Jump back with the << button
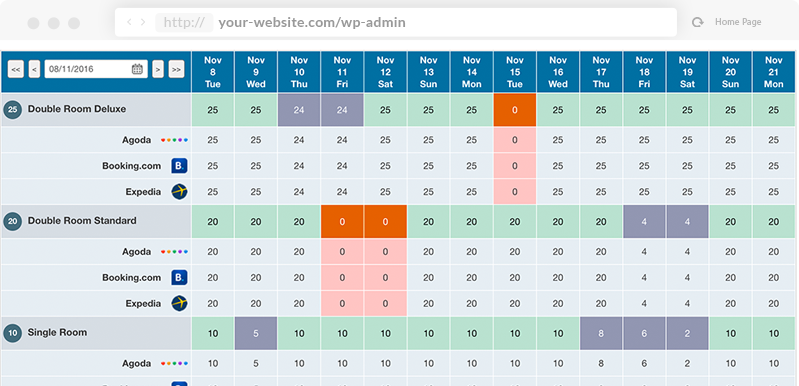The height and width of the screenshot is (386, 799). (x=16, y=69)
